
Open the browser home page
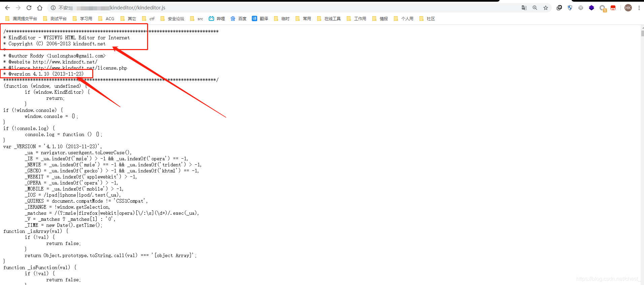(x=40, y=8)
